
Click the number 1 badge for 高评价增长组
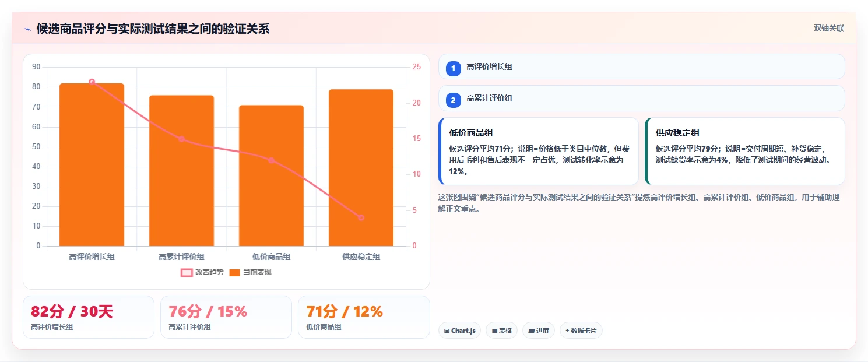tap(453, 68)
